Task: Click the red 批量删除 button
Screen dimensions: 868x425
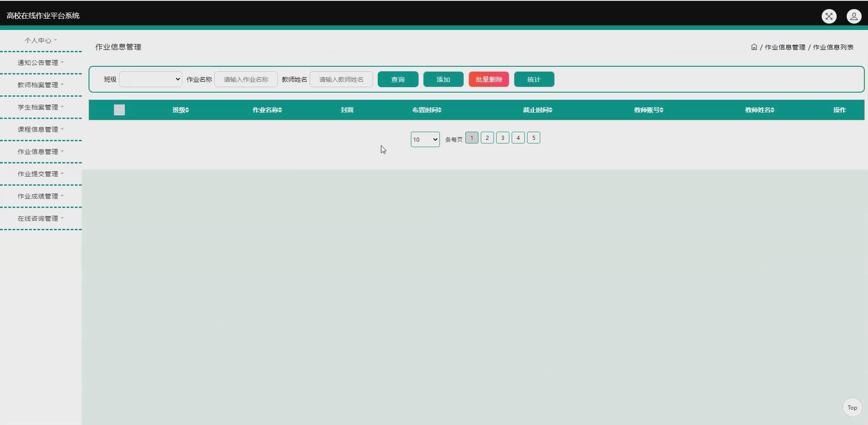Action: pyautogui.click(x=489, y=79)
